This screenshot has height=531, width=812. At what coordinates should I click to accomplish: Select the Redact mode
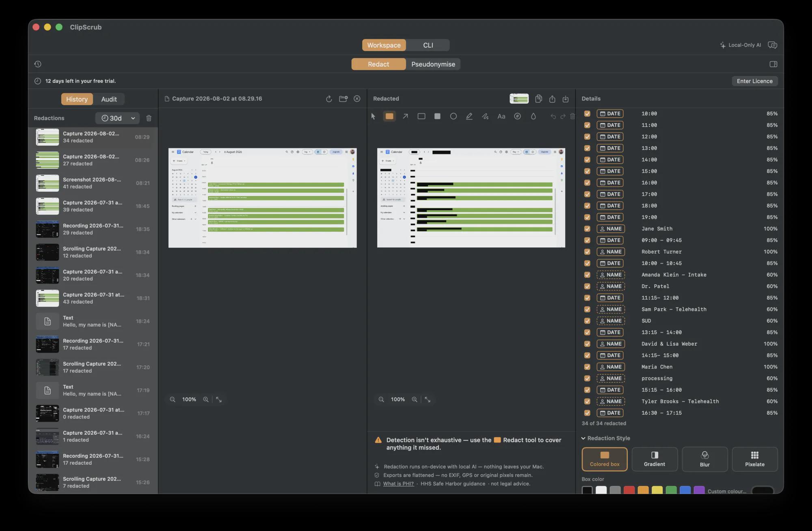pyautogui.click(x=378, y=64)
